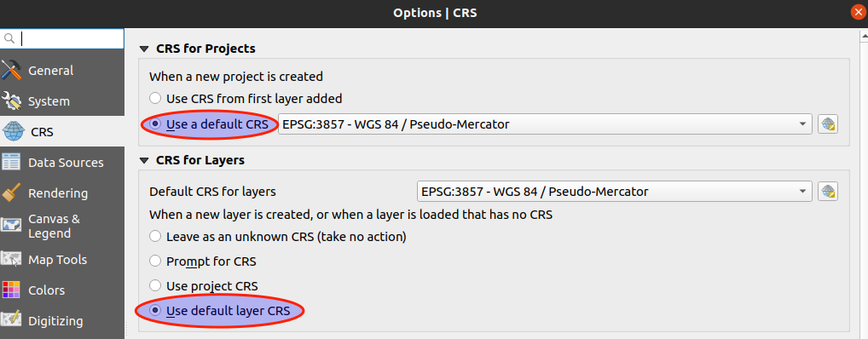Click the options search field
The height and width of the screenshot is (339, 868).
62,38
